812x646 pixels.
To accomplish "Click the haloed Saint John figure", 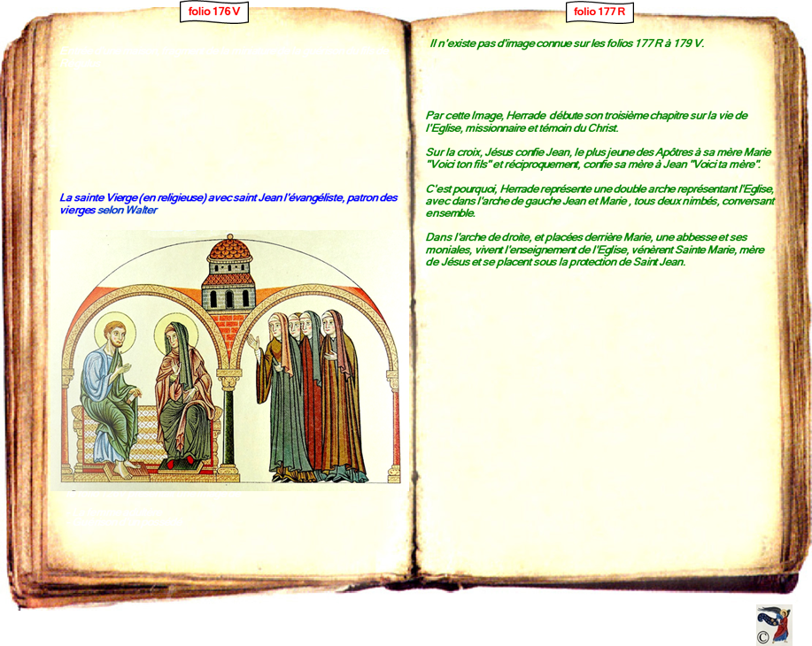I will pos(111,395).
